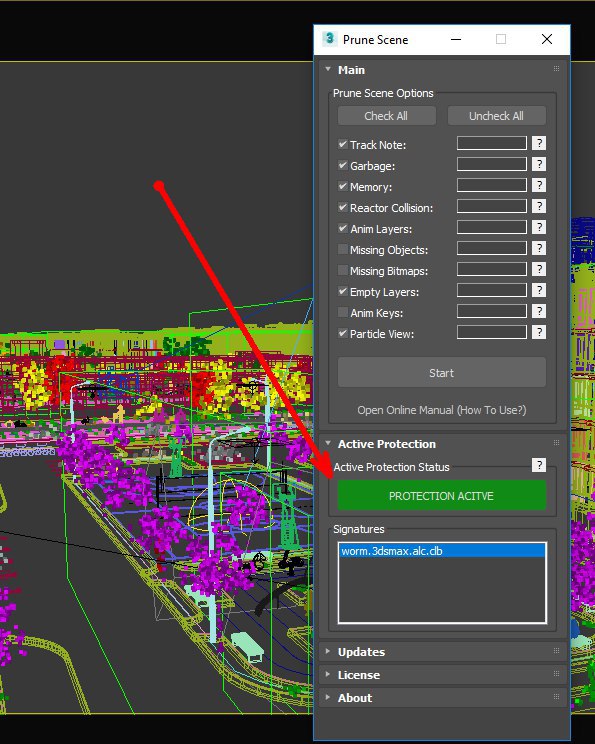
Task: Enable the Anim Keys checkbox
Action: pyautogui.click(x=342, y=312)
